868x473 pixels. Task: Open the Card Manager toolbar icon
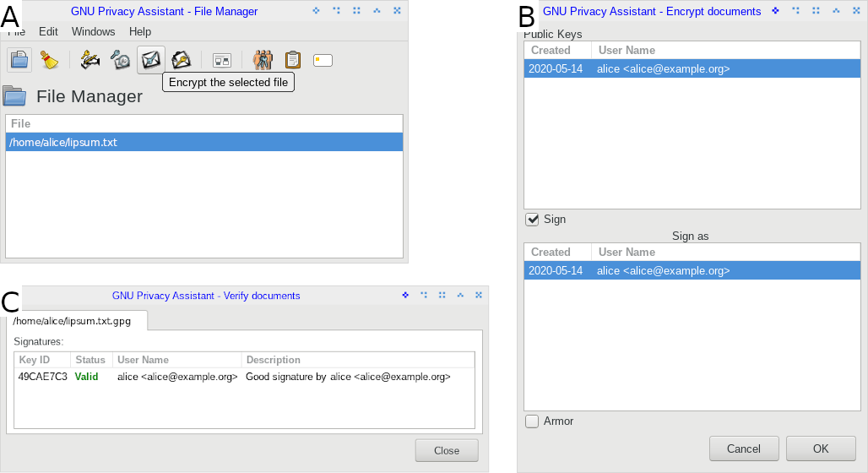(x=323, y=60)
